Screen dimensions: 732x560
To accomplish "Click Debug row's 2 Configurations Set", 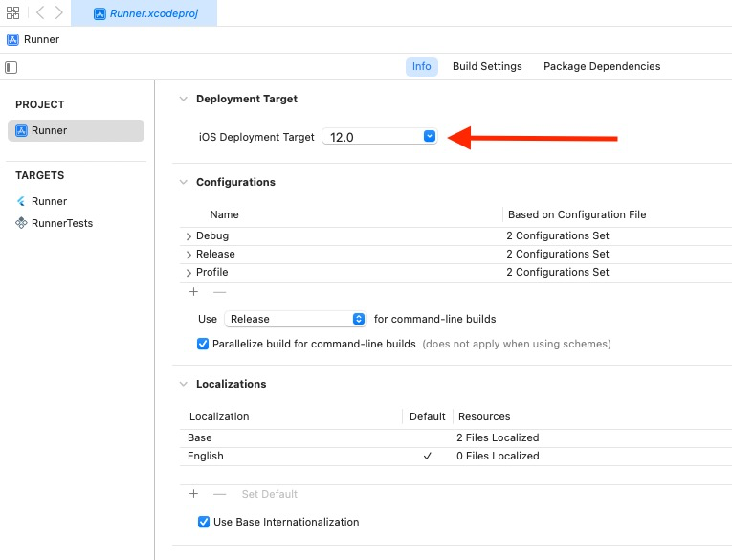I will [558, 235].
